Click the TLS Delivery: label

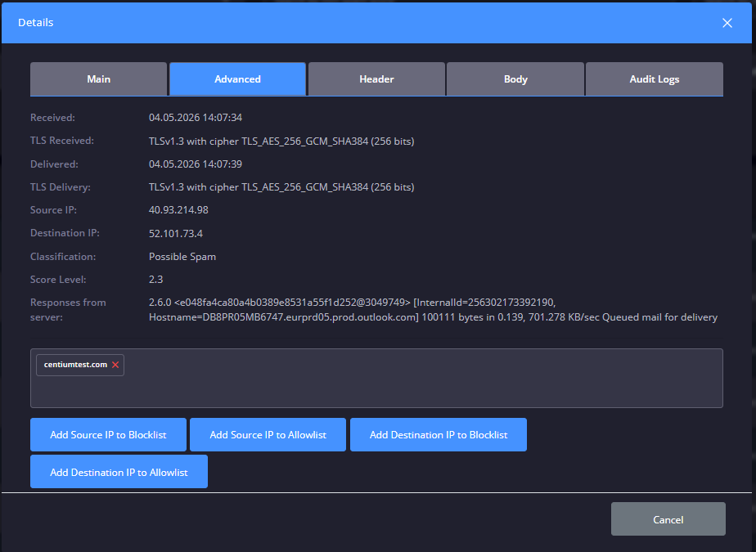pyautogui.click(x=61, y=187)
